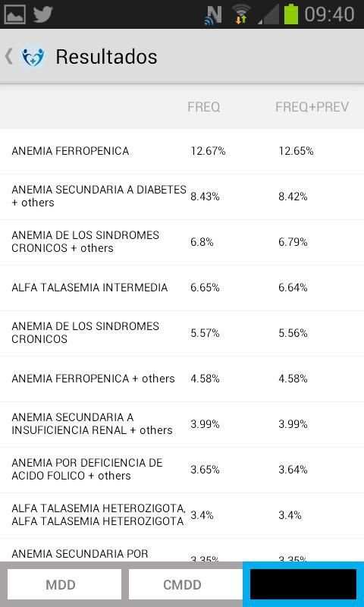Tap the mobile signal strength icon
Image resolution: width=364 pixels, height=607 pixels.
(268, 15)
